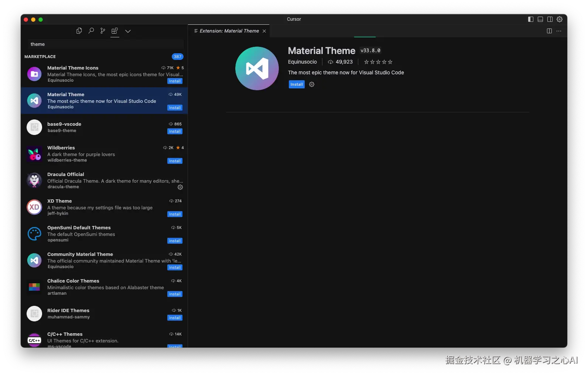Click the macOS yellow minimize button
Screen dimensions: 588x375
pos(33,20)
